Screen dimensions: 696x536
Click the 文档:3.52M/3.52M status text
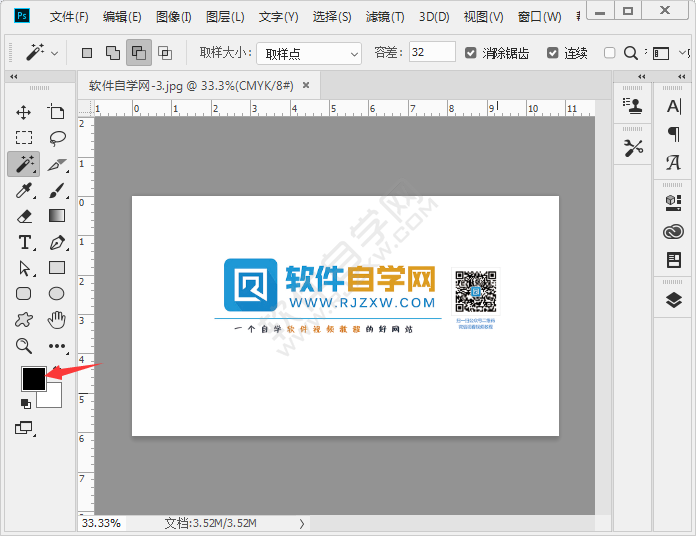click(x=210, y=524)
